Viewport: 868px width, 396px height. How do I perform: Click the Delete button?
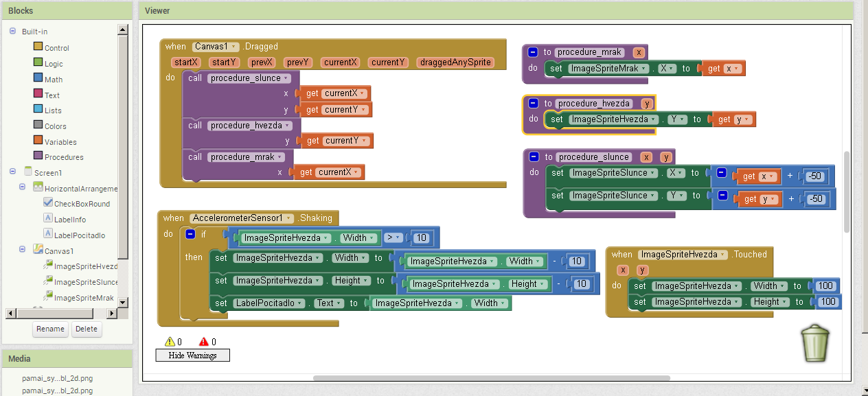87,329
